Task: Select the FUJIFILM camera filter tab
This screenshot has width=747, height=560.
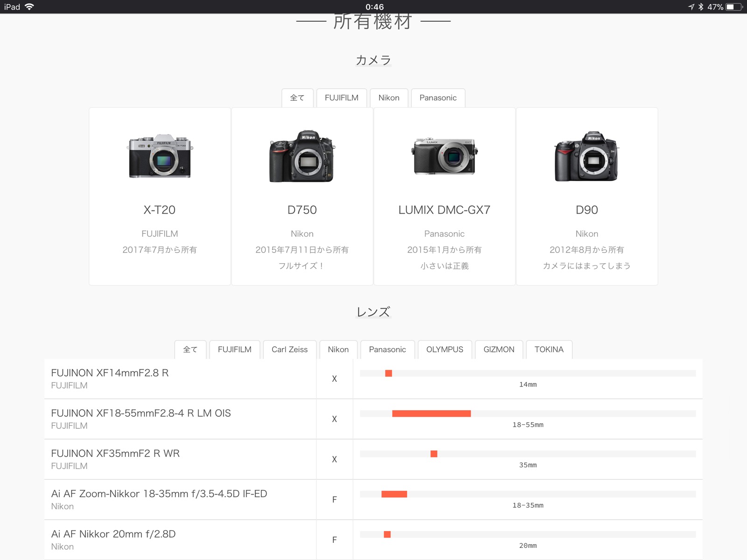Action: coord(341,98)
